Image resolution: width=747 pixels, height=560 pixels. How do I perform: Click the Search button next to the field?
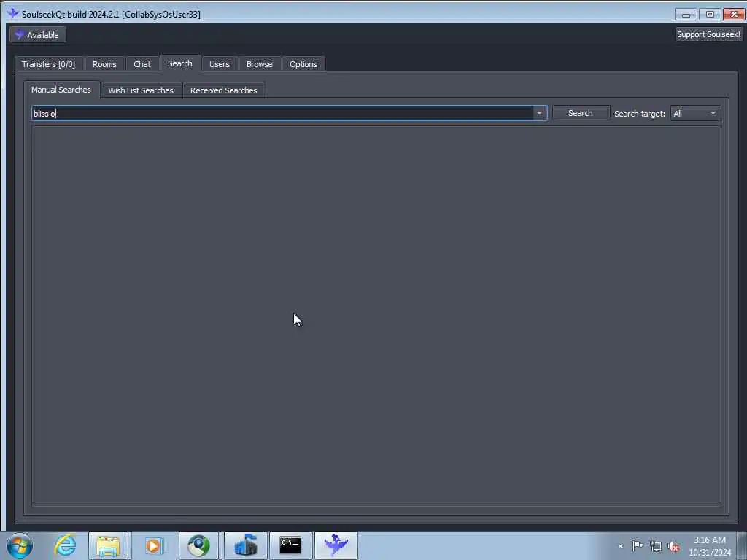[580, 113]
